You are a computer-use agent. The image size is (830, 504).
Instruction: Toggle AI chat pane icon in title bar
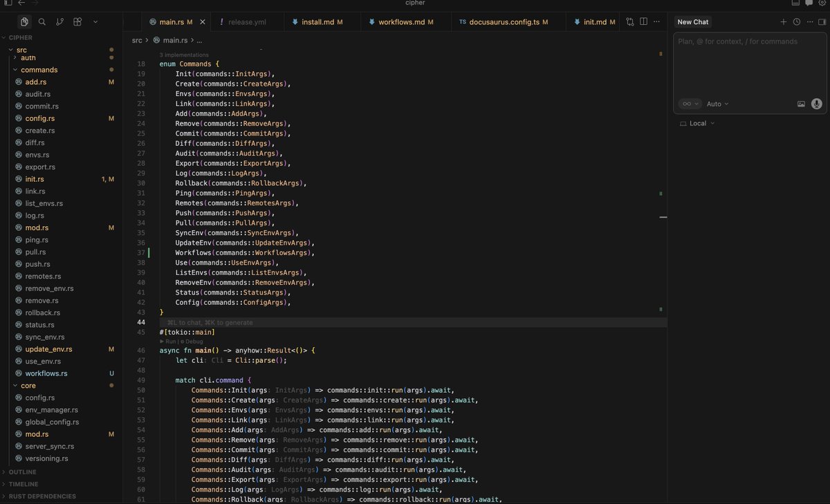[x=809, y=3]
